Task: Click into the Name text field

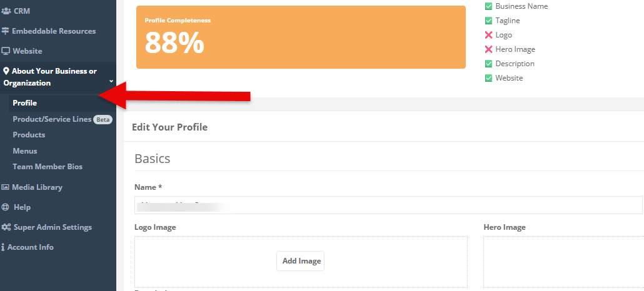Action: point(388,205)
